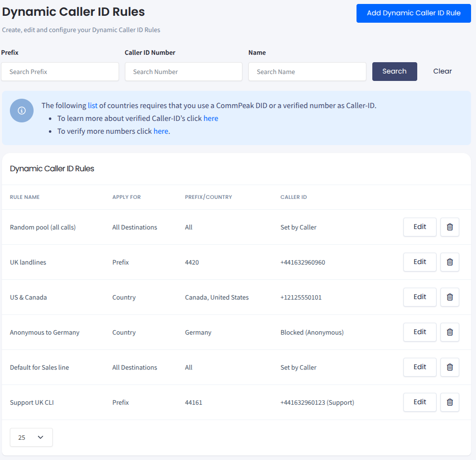The width and height of the screenshot is (476, 460).
Task: Select the 'Germany' country cell
Action: point(198,332)
